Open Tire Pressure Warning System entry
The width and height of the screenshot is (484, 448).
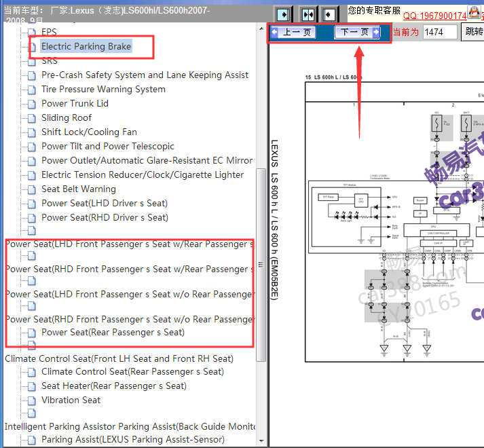pos(103,89)
